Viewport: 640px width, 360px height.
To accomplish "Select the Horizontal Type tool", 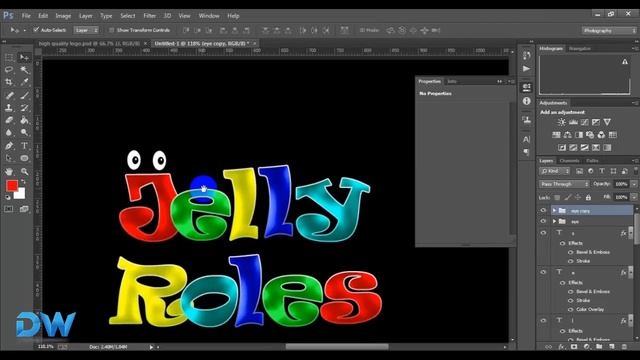I will [x=24, y=146].
